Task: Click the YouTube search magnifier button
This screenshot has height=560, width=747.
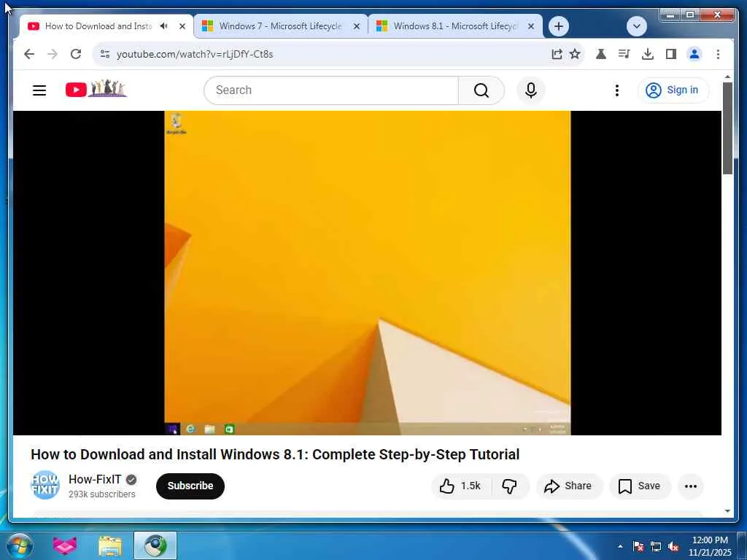Action: (481, 90)
